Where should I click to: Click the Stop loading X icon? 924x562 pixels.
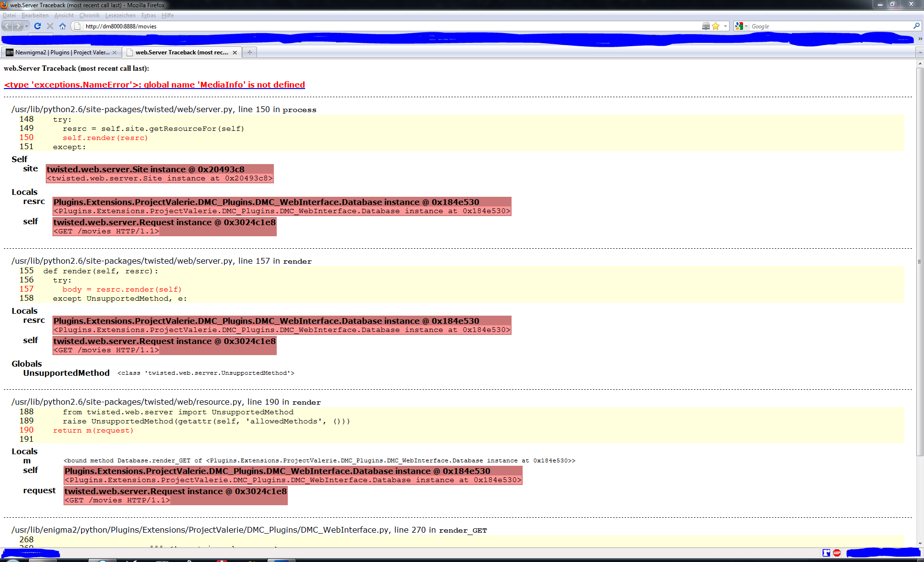point(50,26)
